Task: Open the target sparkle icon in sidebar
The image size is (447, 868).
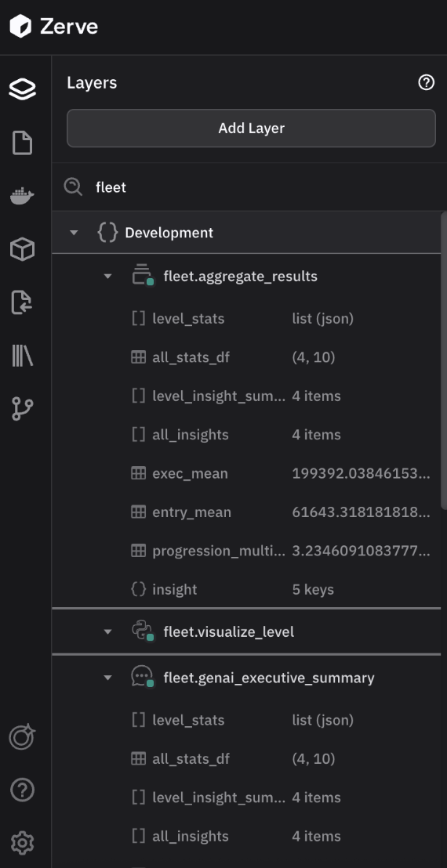Action: tap(23, 737)
